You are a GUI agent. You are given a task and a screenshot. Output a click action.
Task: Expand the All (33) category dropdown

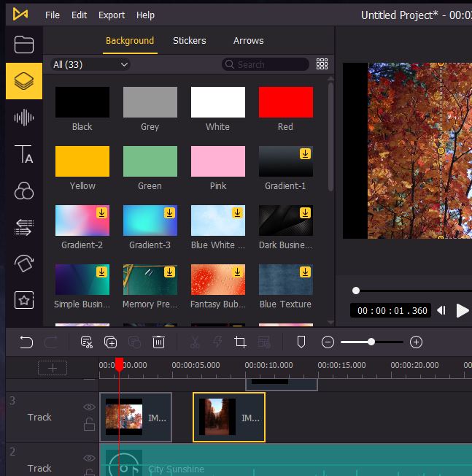[x=90, y=64]
